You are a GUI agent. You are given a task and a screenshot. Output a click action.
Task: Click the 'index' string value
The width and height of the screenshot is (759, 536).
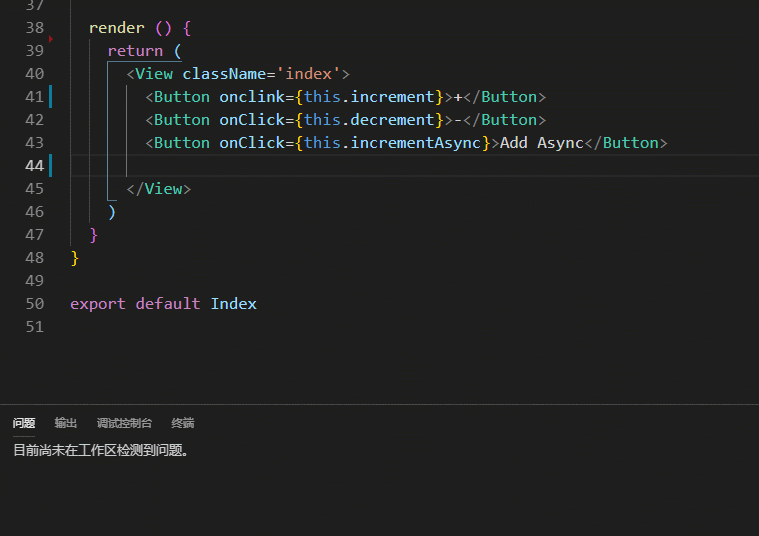(x=308, y=74)
